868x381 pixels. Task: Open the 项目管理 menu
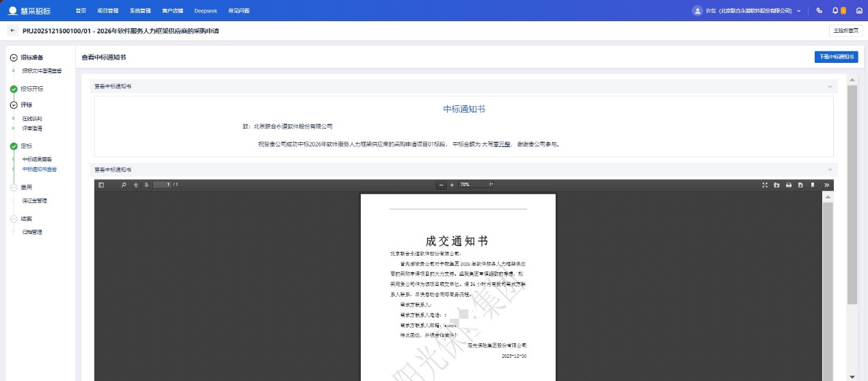click(107, 10)
